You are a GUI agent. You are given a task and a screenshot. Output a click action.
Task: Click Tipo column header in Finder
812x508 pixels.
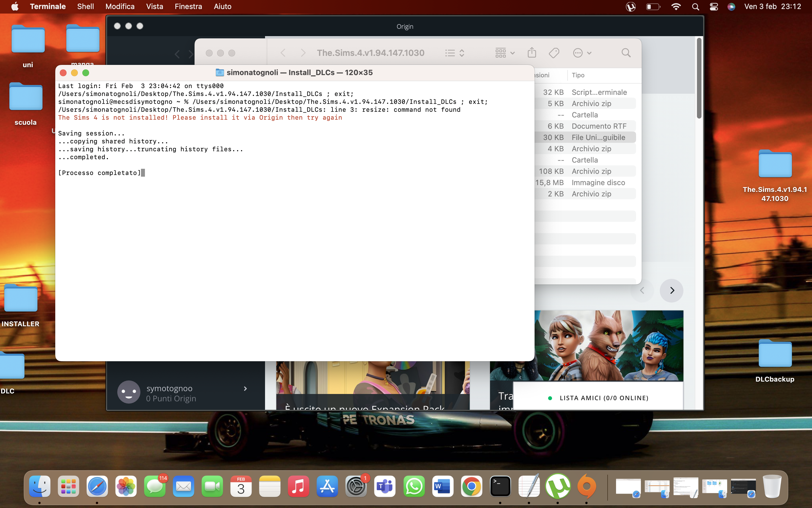pyautogui.click(x=578, y=75)
